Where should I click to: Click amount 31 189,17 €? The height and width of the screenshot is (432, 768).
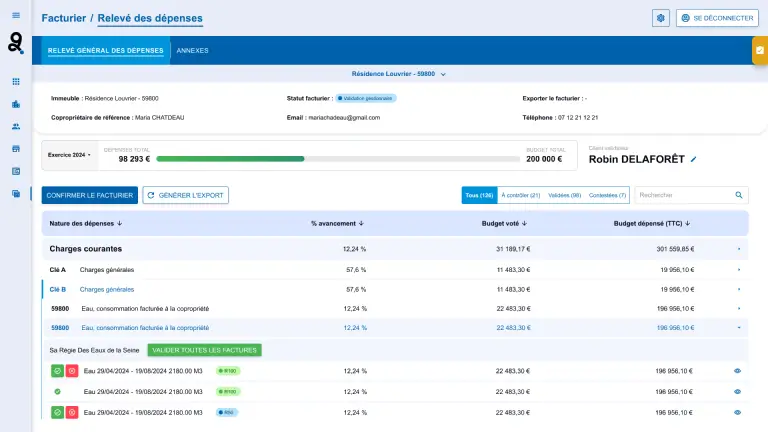pos(513,249)
